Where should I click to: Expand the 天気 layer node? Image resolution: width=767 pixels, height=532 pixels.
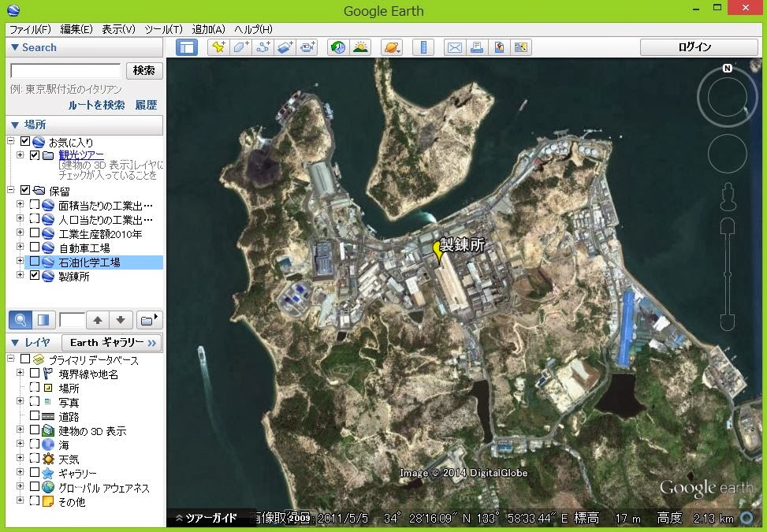coord(20,458)
